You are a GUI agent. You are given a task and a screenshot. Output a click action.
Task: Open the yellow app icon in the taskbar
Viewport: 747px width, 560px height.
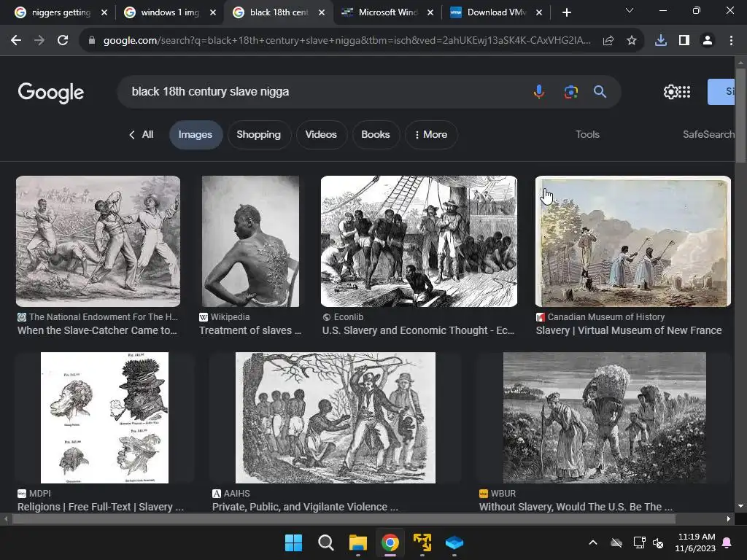click(422, 542)
